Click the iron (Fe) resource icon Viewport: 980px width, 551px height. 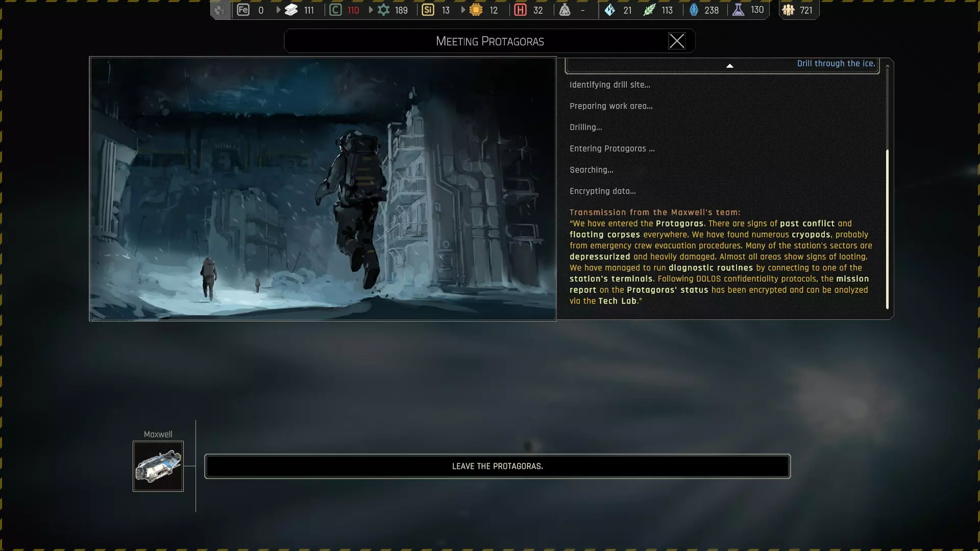pyautogui.click(x=243, y=10)
